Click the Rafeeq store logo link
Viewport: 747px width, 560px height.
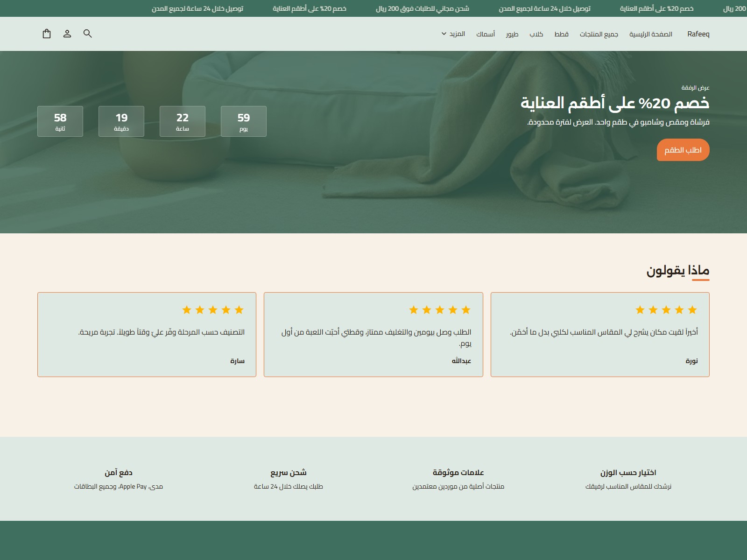coord(698,34)
